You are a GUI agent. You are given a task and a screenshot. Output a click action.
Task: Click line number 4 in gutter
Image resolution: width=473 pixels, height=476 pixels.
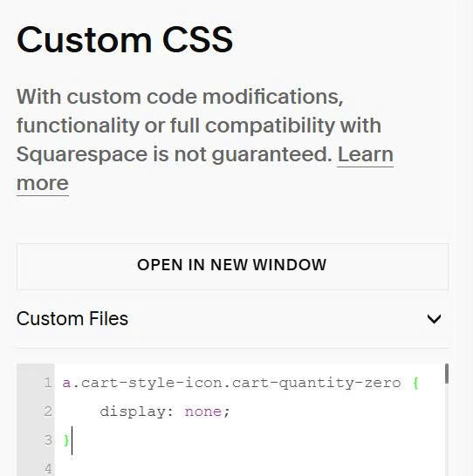click(48, 469)
